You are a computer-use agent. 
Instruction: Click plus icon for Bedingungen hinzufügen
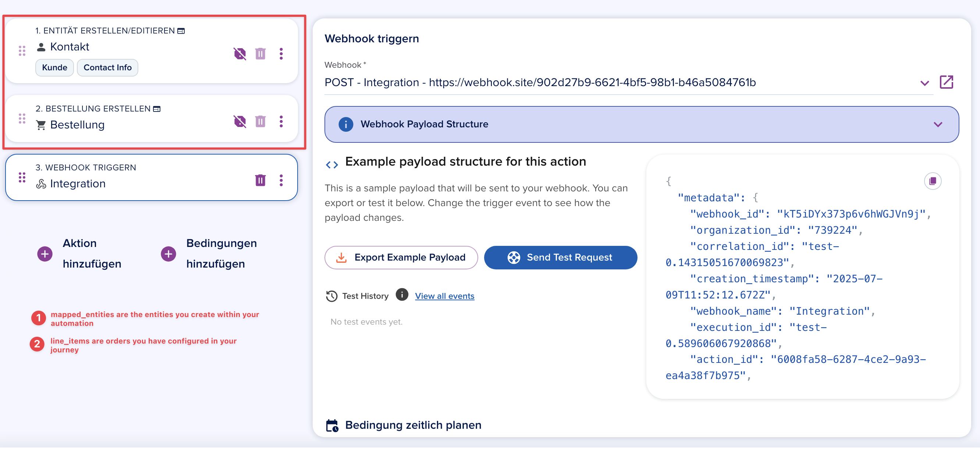[x=168, y=254]
